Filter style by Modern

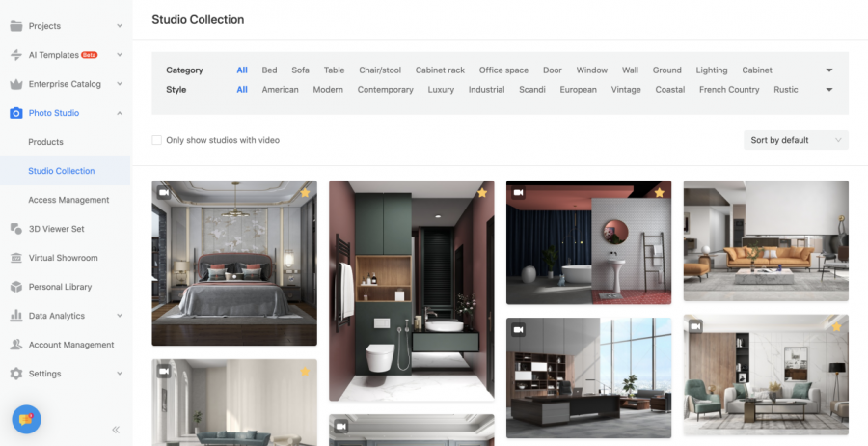pos(328,90)
